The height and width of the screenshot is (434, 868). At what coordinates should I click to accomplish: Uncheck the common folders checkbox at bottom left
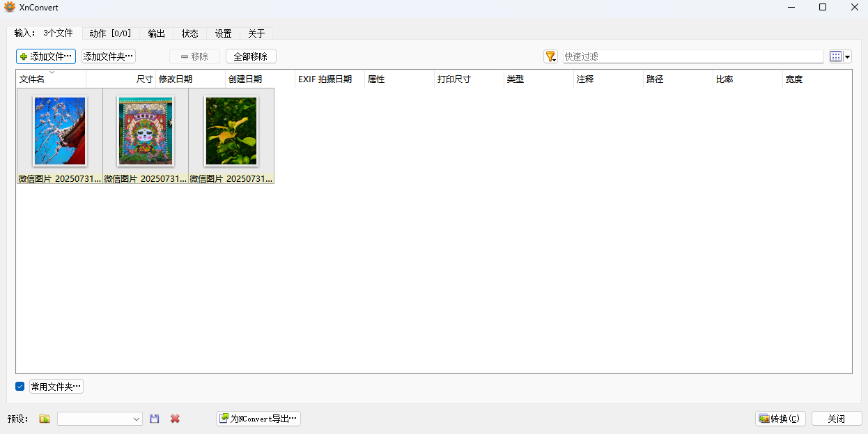tap(20, 386)
